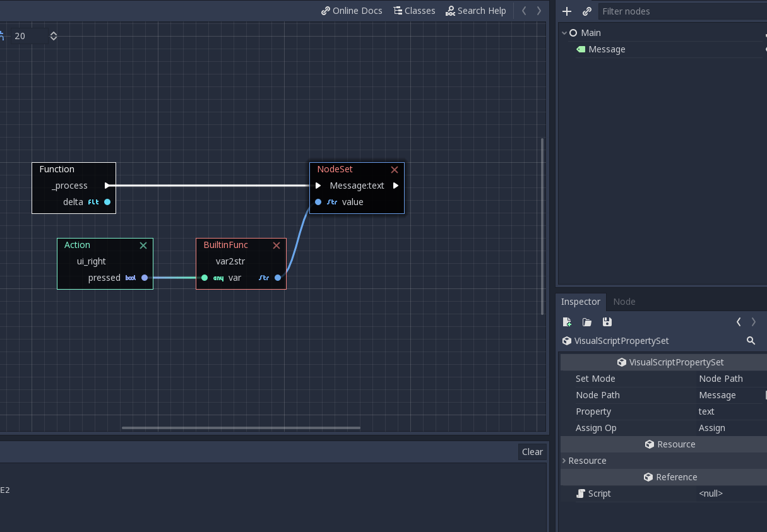The image size is (767, 532).
Task: Click the search icon next to VisualScriptPropertySet
Action: tap(751, 341)
